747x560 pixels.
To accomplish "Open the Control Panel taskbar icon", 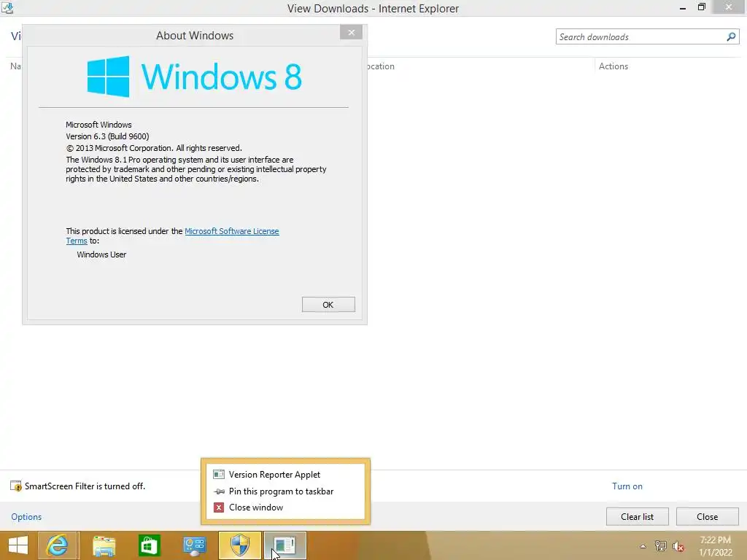I will pyautogui.click(x=194, y=545).
